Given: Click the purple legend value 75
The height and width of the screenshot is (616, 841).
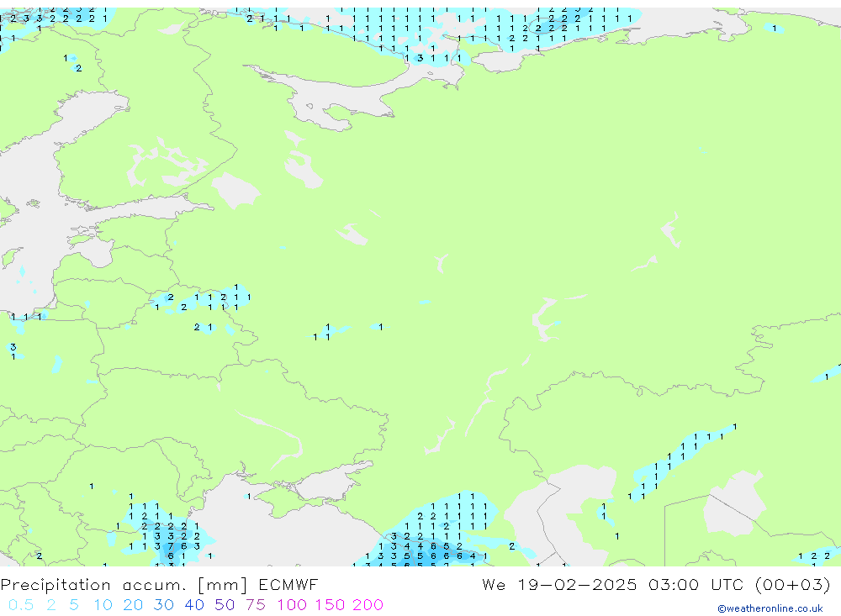Looking at the screenshot, I should pos(256,605).
